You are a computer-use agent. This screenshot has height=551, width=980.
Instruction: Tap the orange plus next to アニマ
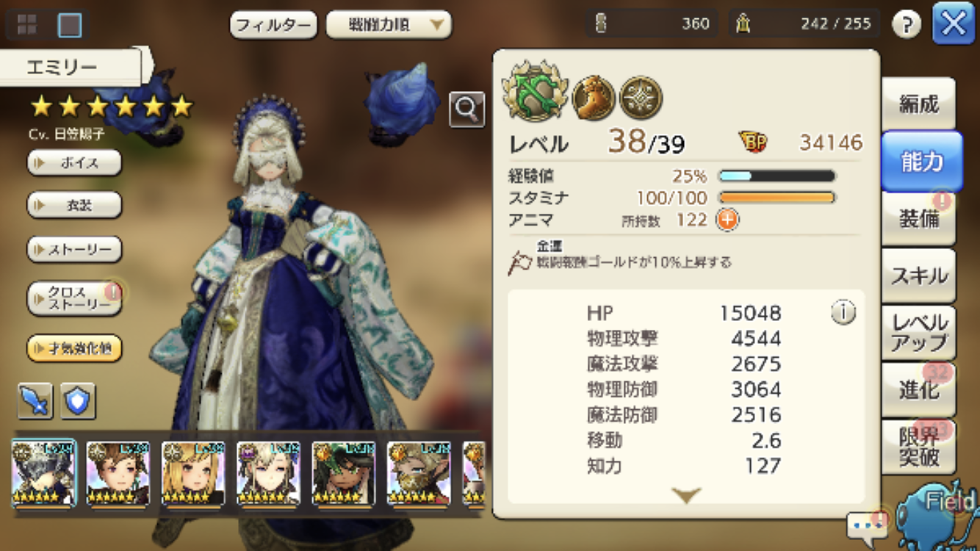click(x=727, y=220)
